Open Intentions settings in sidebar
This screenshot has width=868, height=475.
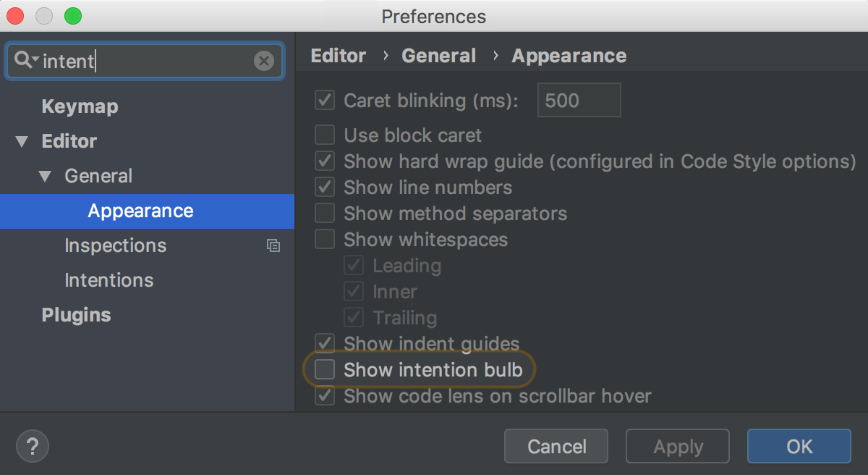[109, 280]
